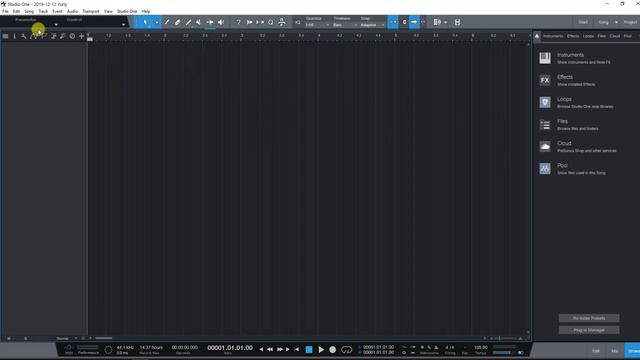Click the tempo value 100.00

(x=480, y=347)
